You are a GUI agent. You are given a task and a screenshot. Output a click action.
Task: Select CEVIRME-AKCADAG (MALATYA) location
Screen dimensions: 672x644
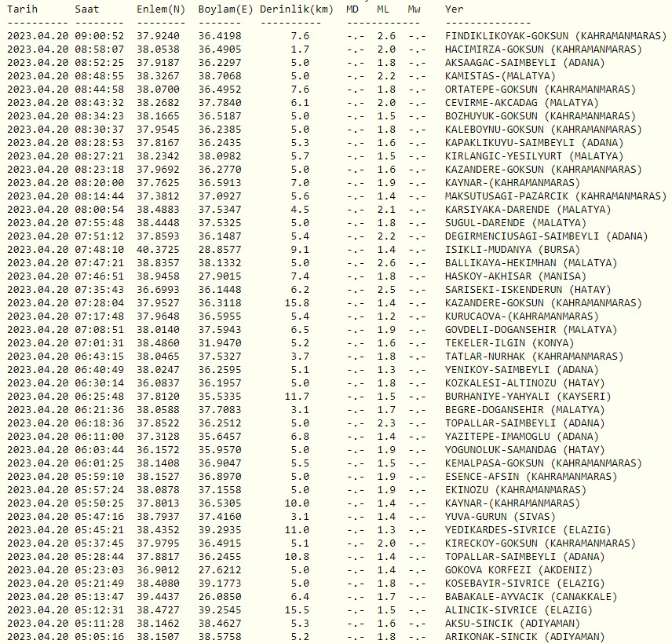522,102
